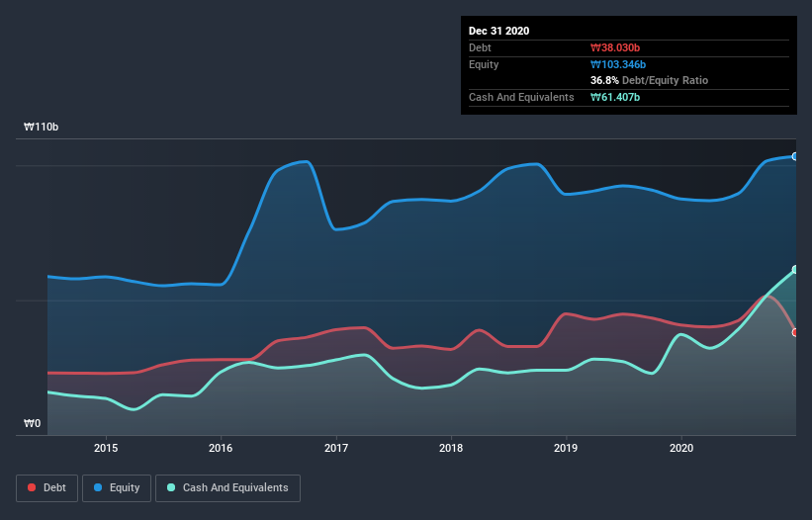
Task: Click the ₩38.030b debt value
Action: 615,47
